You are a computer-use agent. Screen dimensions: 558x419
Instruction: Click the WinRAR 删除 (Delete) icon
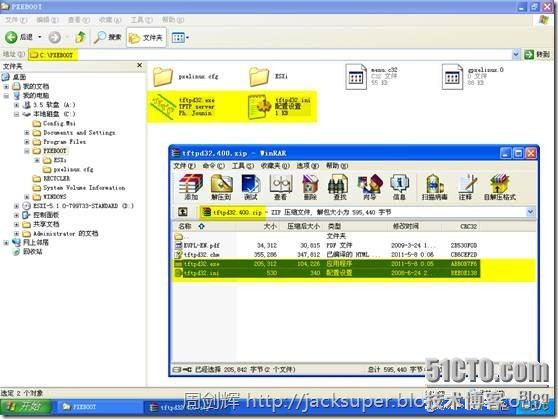(x=310, y=187)
